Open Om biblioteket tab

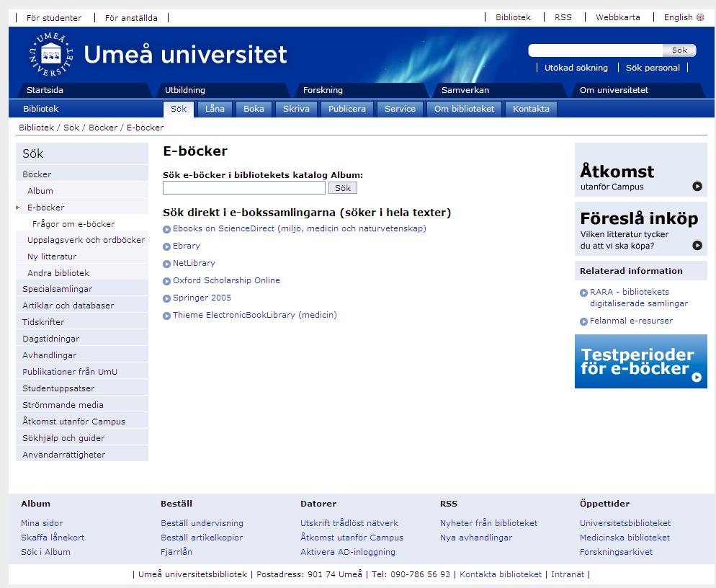[x=464, y=110]
